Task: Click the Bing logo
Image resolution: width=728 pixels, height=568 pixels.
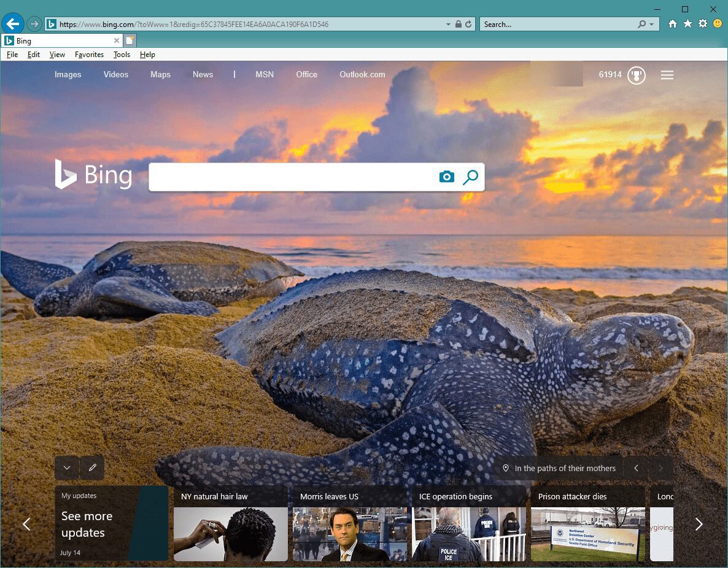Action: pos(93,174)
